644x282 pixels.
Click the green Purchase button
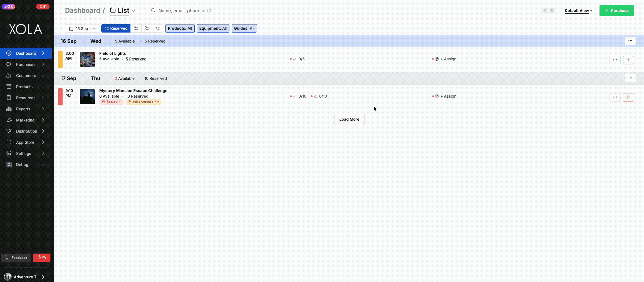616,11
